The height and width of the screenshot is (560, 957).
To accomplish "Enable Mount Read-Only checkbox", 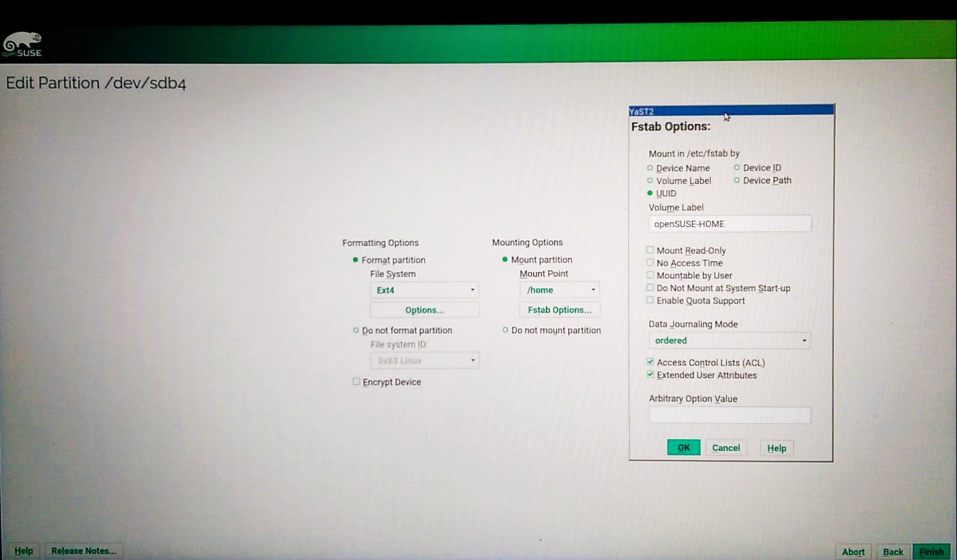I will click(650, 250).
